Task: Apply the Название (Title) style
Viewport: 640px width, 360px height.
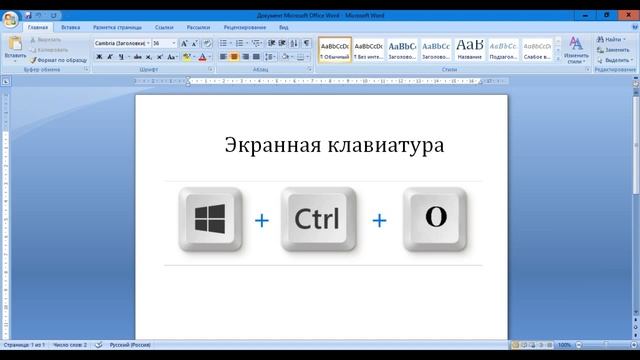Action: coord(470,50)
